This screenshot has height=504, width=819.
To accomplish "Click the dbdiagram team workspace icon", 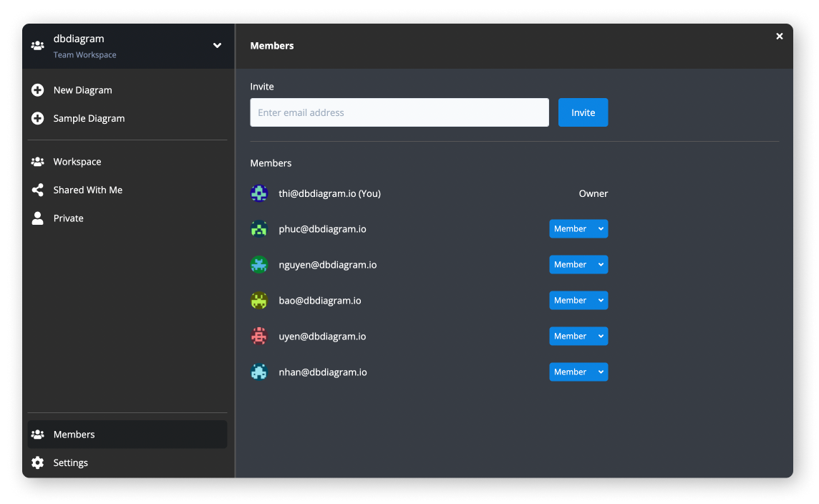I will point(37,45).
